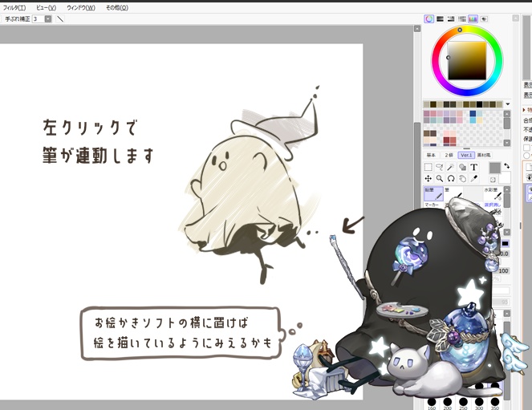Select the 350 brush size dot
Viewport: 532px width, 410px height.
click(495, 404)
